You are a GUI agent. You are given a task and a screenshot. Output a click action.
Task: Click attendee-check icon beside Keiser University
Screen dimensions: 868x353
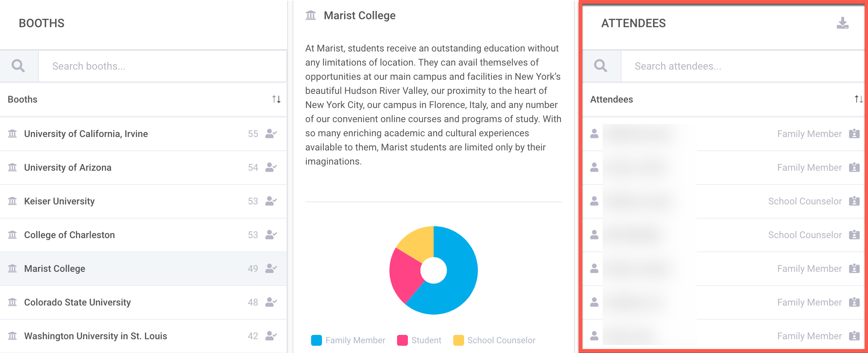click(x=271, y=201)
